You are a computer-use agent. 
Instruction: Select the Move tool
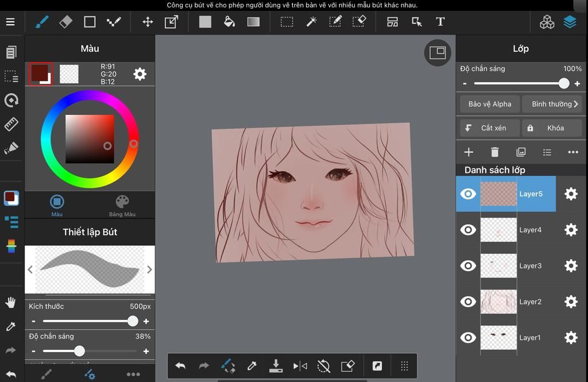(x=148, y=22)
